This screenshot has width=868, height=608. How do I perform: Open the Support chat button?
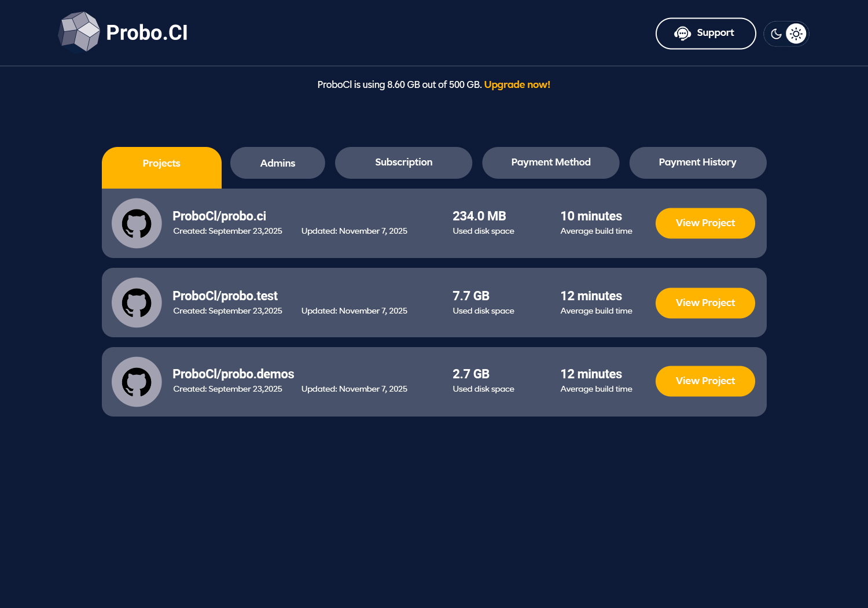pos(705,34)
